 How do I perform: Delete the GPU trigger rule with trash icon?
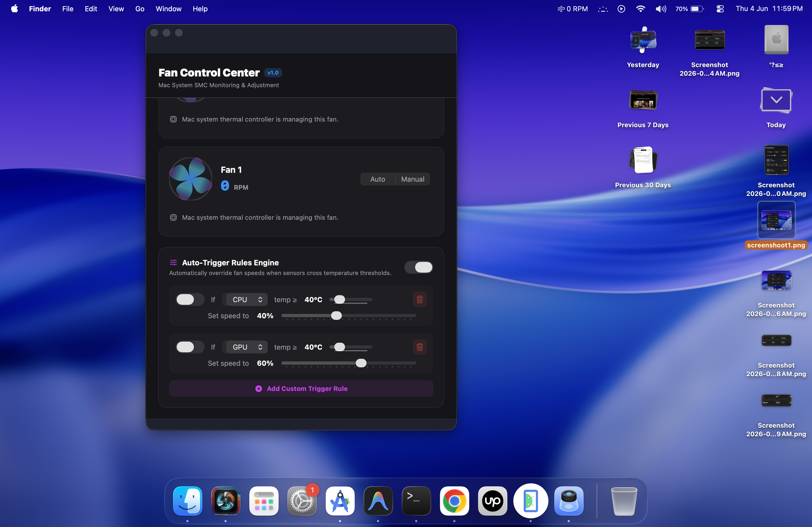(420, 347)
